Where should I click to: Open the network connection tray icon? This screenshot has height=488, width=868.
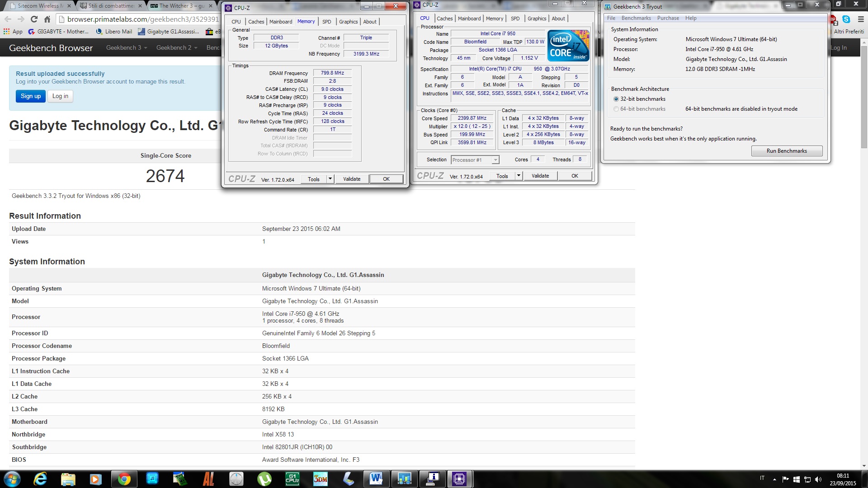(x=807, y=479)
